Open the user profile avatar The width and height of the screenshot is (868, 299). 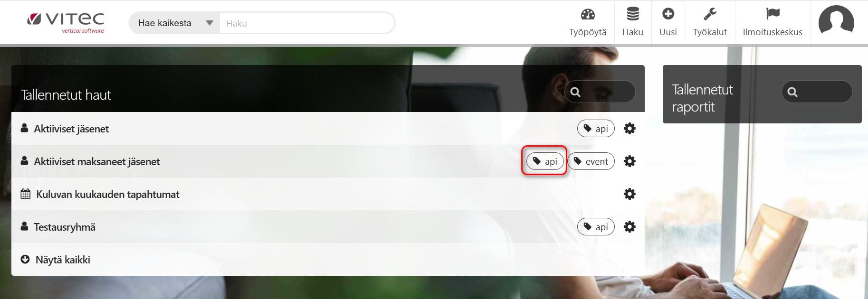[836, 23]
